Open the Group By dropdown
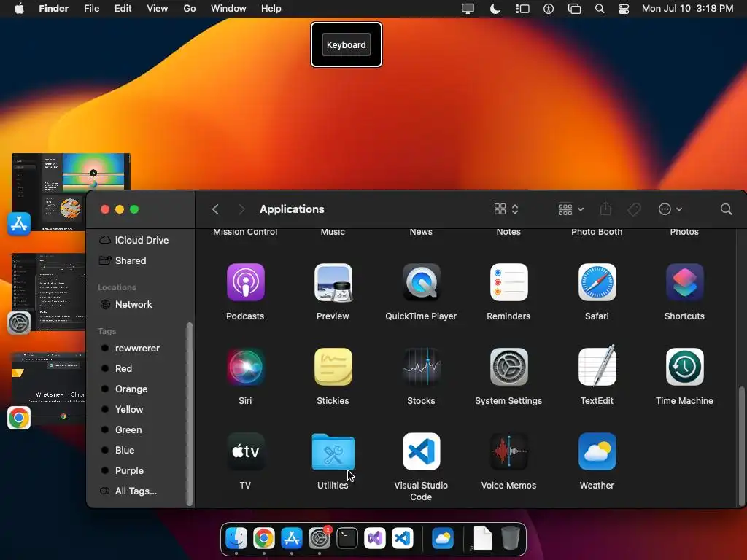 coord(570,209)
